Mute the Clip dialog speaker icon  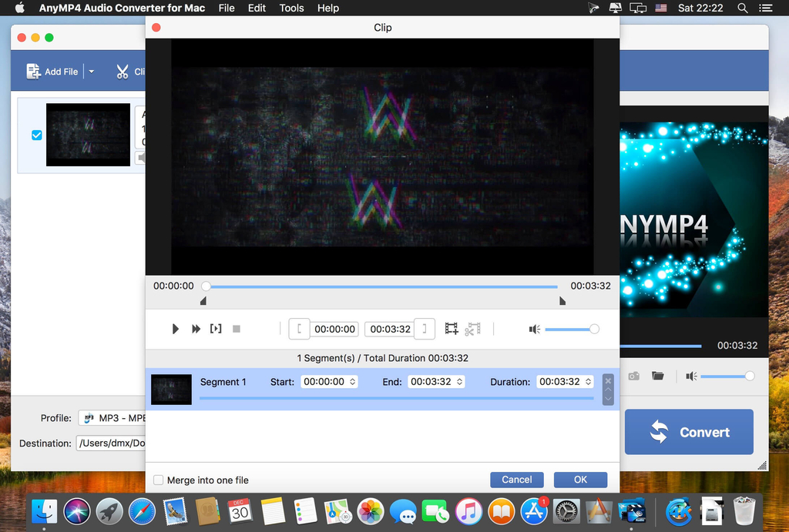click(x=535, y=330)
